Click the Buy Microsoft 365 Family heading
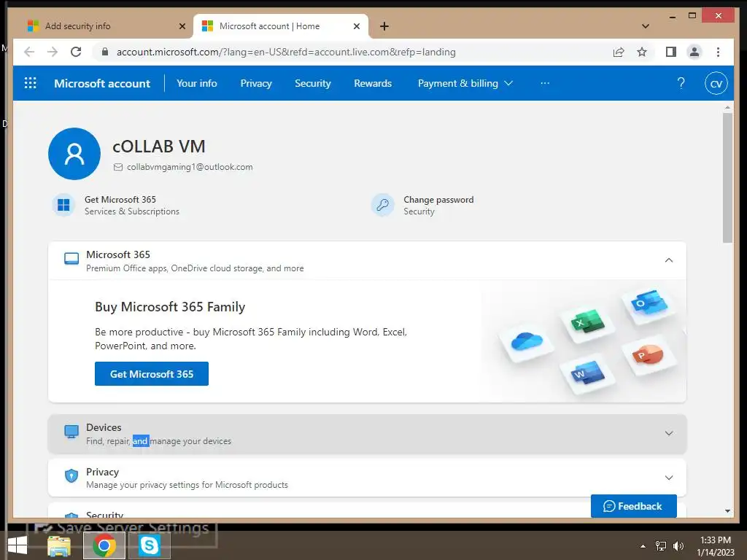The height and width of the screenshot is (560, 747). [170, 307]
